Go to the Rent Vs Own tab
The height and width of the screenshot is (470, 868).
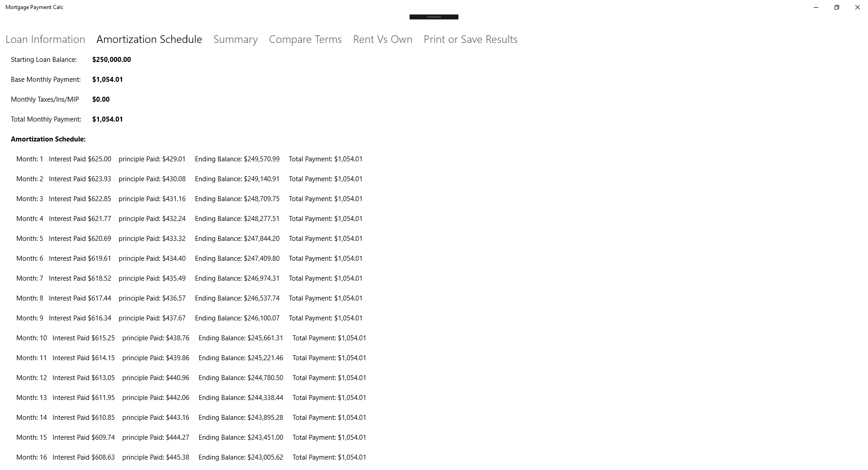pos(382,39)
